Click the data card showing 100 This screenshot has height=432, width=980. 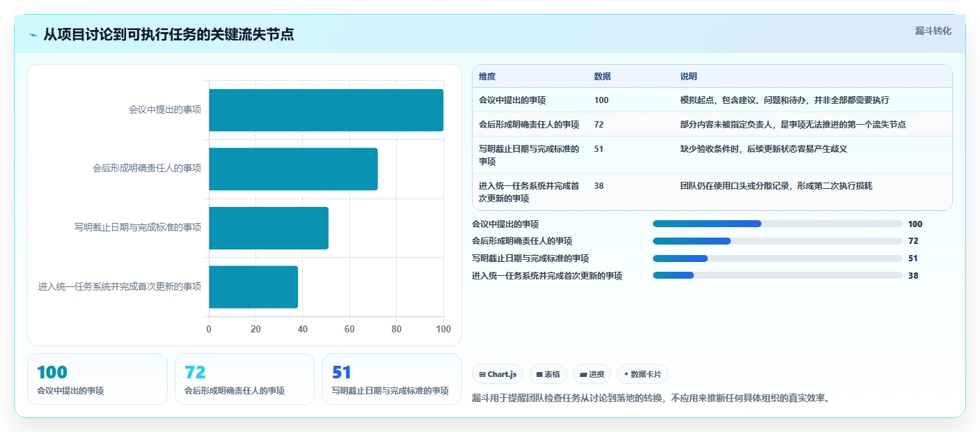(x=97, y=379)
